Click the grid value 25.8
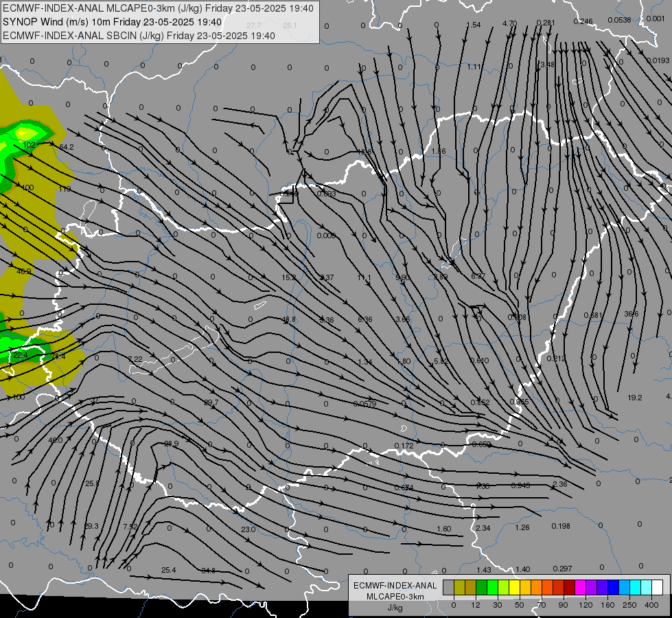This screenshot has width=672, height=618. tap(92, 484)
